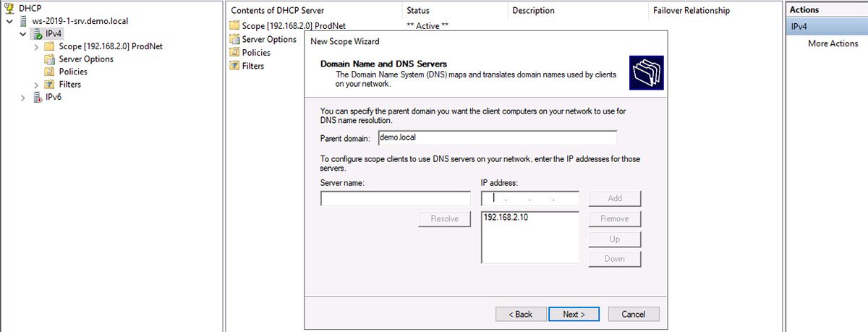The height and width of the screenshot is (332, 868).
Task: Click the IPv4 node icon in tree
Action: pos(37,34)
